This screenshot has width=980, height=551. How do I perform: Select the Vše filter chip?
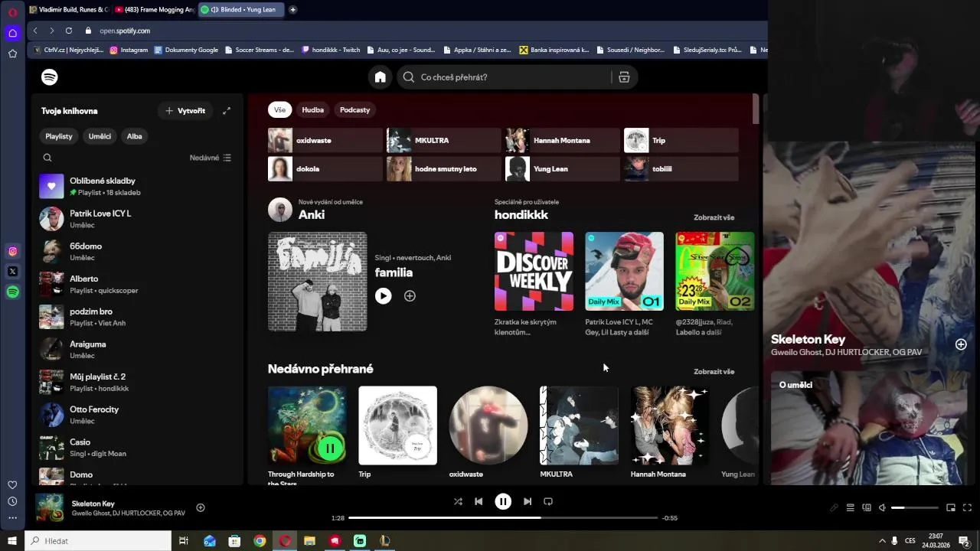coord(279,110)
